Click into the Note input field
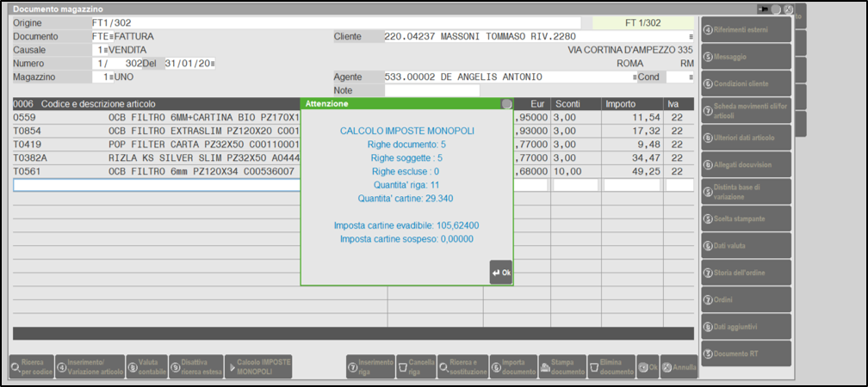The width and height of the screenshot is (868, 387). [431, 90]
